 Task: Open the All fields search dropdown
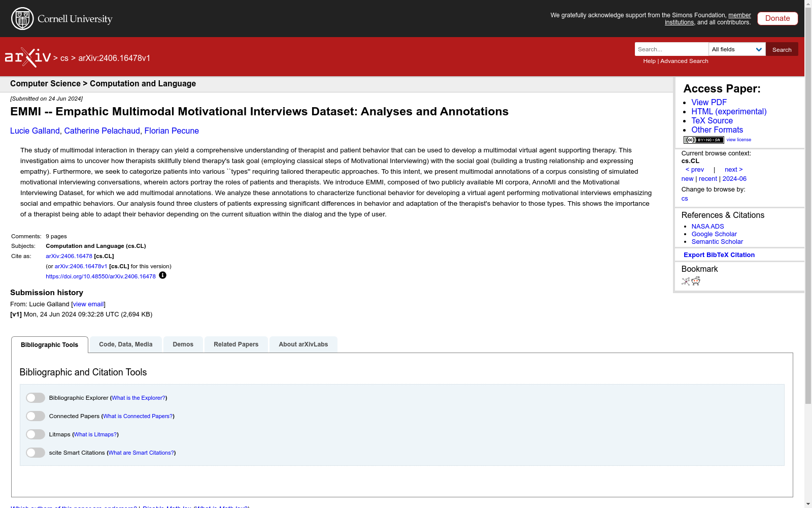pyautogui.click(x=737, y=49)
